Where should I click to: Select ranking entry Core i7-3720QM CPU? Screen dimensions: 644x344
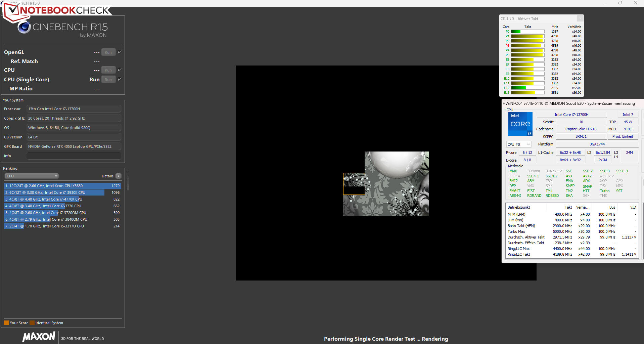tap(62, 213)
